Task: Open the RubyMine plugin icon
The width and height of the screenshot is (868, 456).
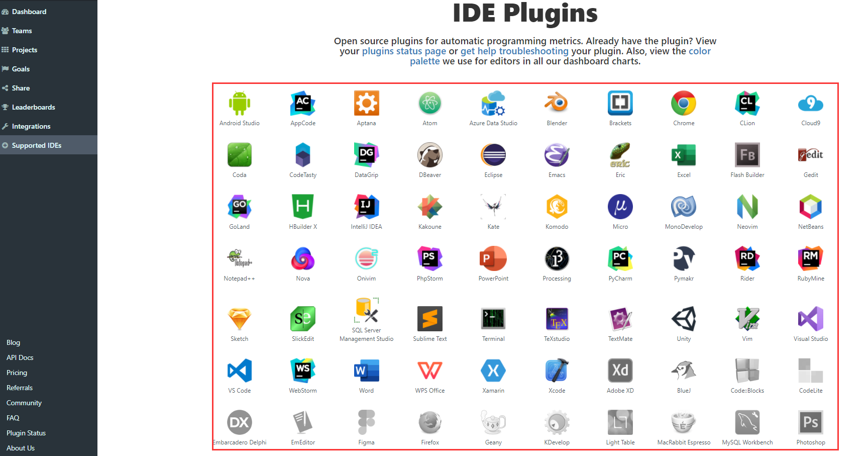Action: pyautogui.click(x=811, y=258)
